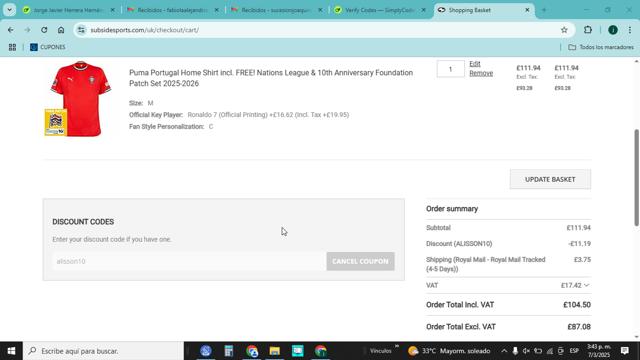Click the Windows taskbar search box
This screenshot has width=640, height=360.
coord(103,351)
